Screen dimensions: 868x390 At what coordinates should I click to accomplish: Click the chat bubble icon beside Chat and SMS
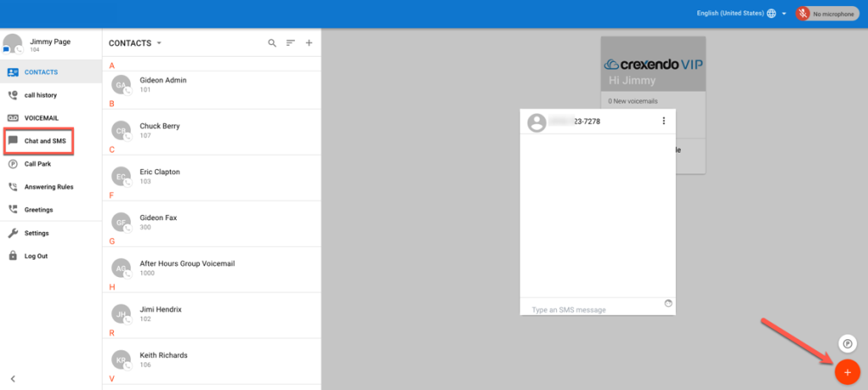click(13, 142)
